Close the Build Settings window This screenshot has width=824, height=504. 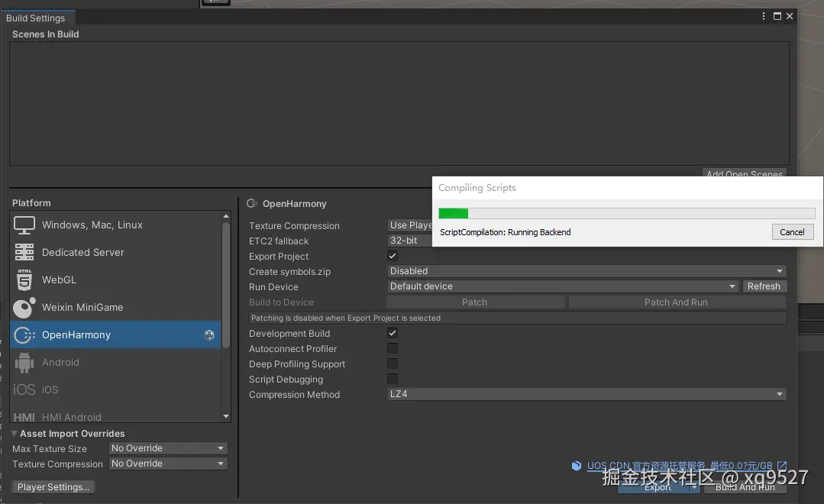(x=790, y=16)
